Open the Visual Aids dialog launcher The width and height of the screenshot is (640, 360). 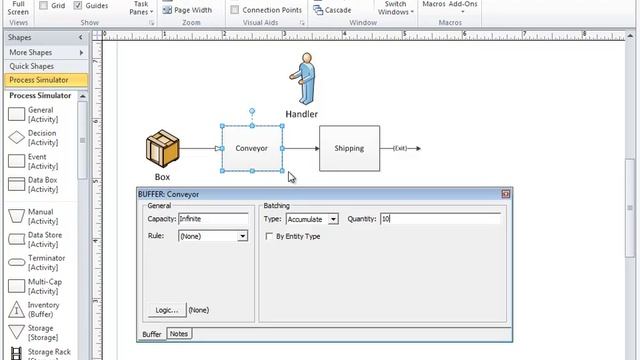point(302,23)
